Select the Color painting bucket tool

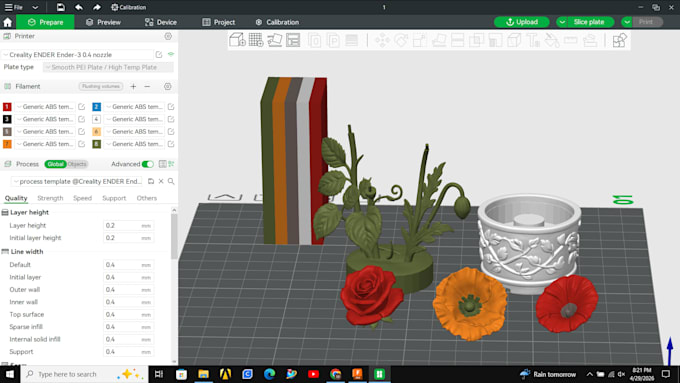click(552, 40)
